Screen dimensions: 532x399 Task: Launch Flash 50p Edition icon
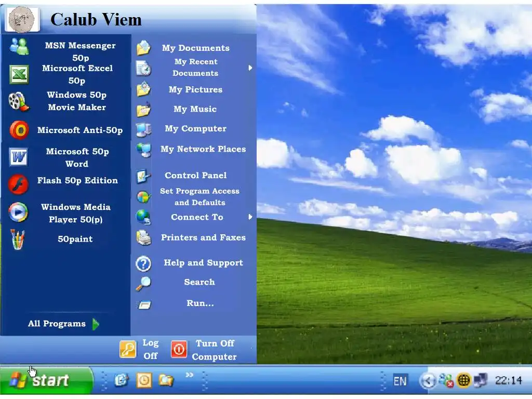(x=18, y=184)
